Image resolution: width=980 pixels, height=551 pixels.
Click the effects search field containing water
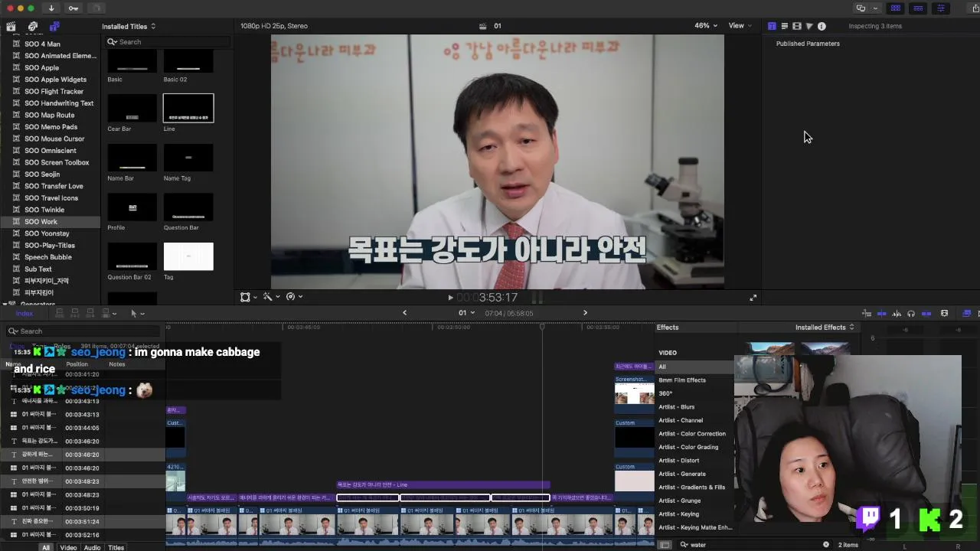tap(755, 545)
